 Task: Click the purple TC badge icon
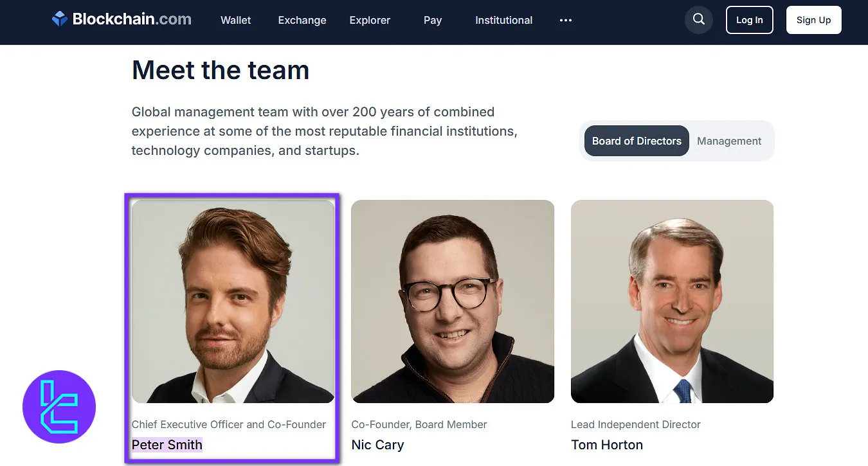click(x=59, y=407)
